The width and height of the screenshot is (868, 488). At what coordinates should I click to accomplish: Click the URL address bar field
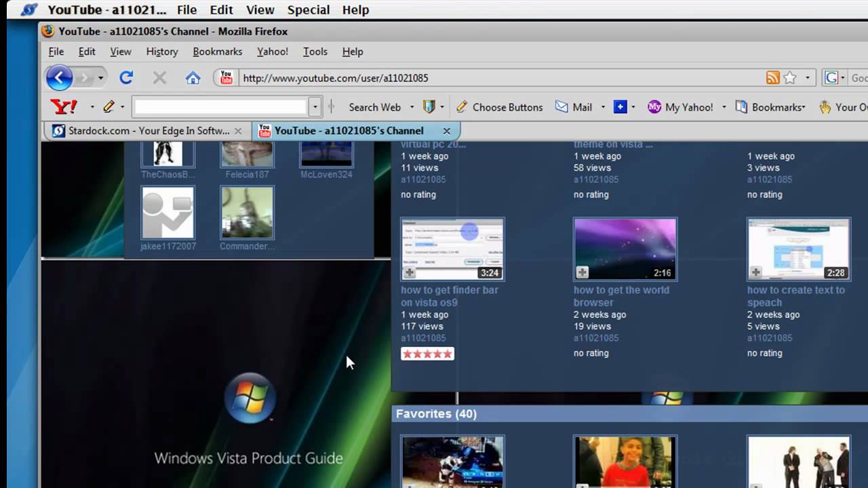coord(500,78)
